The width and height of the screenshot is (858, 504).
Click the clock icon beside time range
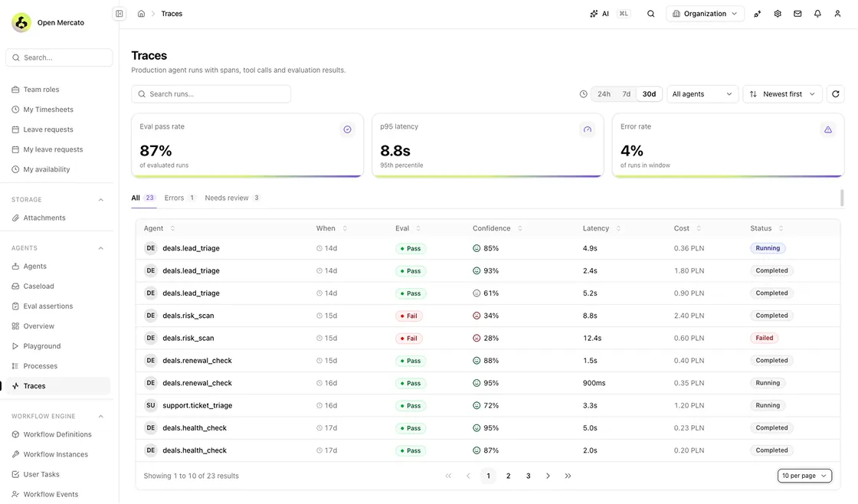(583, 94)
